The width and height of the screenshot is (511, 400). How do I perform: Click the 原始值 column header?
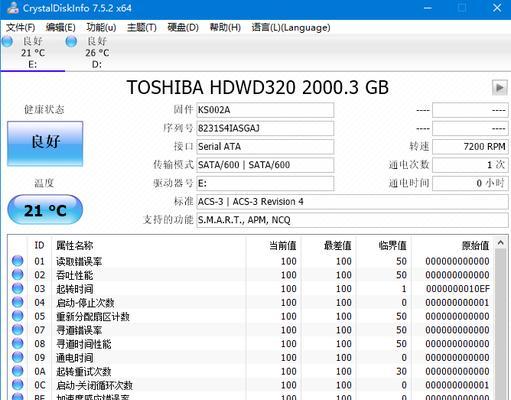pyautogui.click(x=453, y=246)
